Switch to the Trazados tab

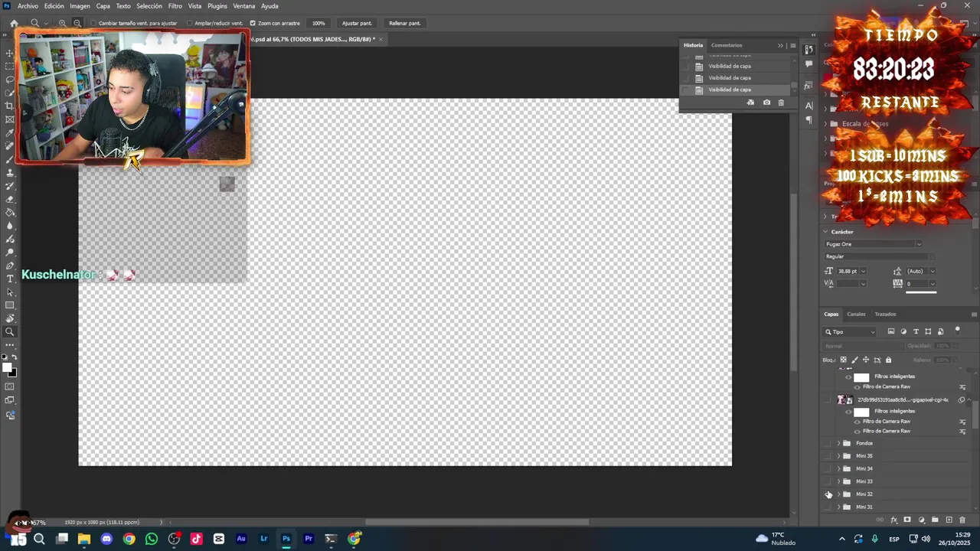pyautogui.click(x=885, y=314)
